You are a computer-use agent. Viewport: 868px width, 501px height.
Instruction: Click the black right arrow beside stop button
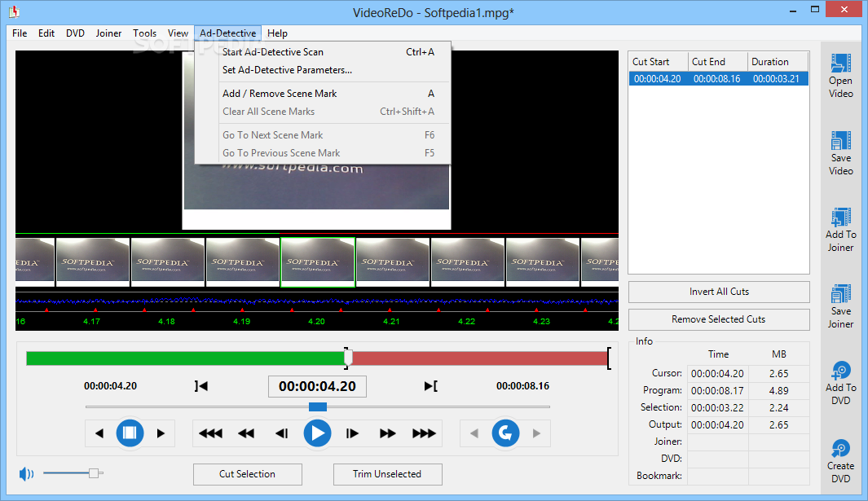click(161, 433)
